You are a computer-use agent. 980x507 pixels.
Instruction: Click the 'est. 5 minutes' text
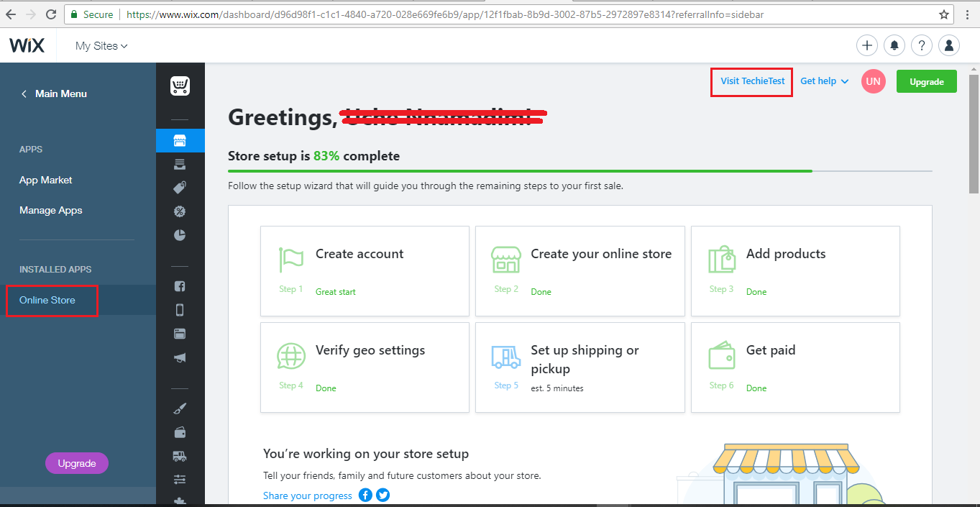(x=557, y=388)
